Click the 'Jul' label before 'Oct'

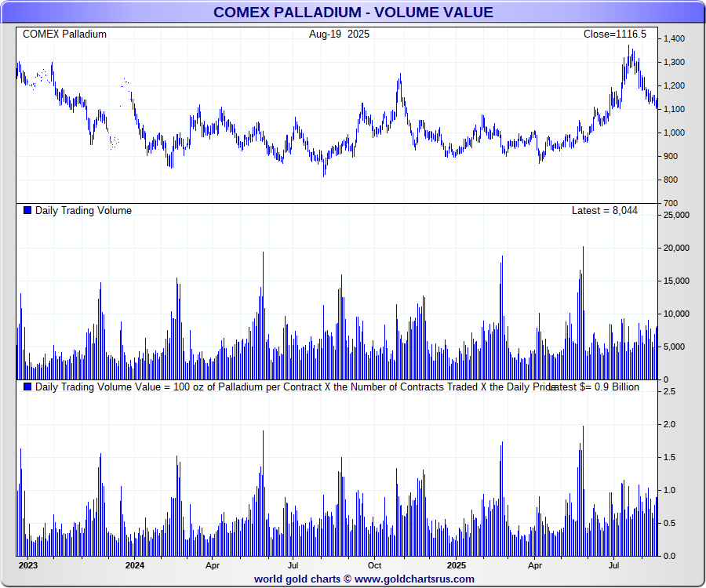[x=293, y=565]
